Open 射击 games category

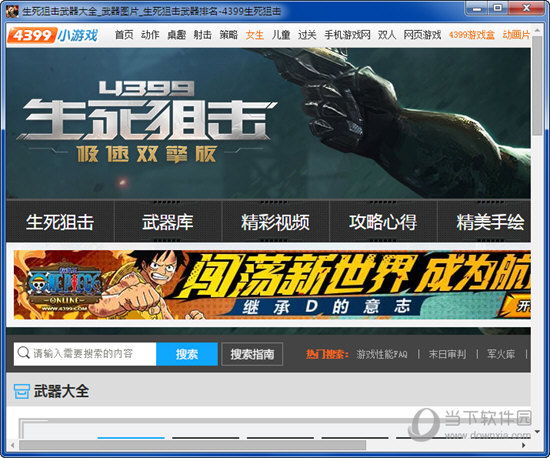[202, 35]
